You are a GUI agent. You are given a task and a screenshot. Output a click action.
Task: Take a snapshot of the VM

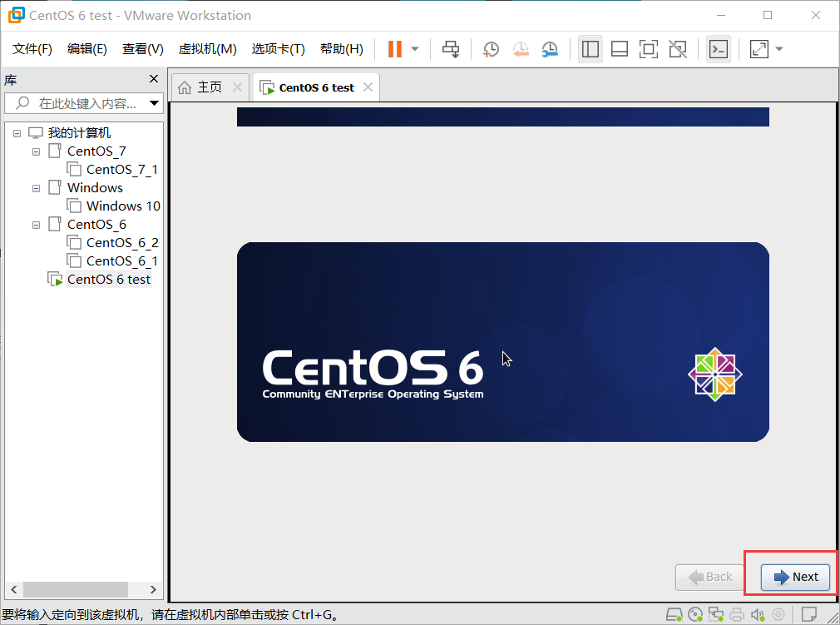pos(491,49)
